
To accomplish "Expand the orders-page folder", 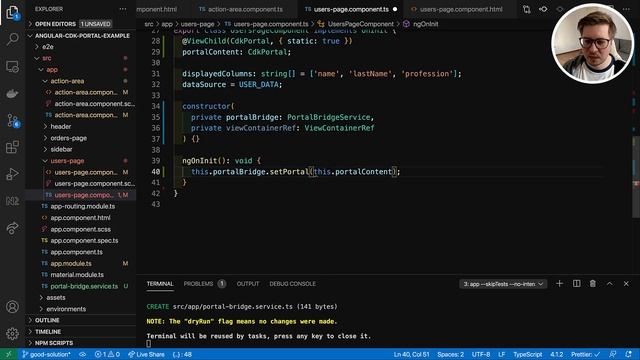I will tap(81, 138).
